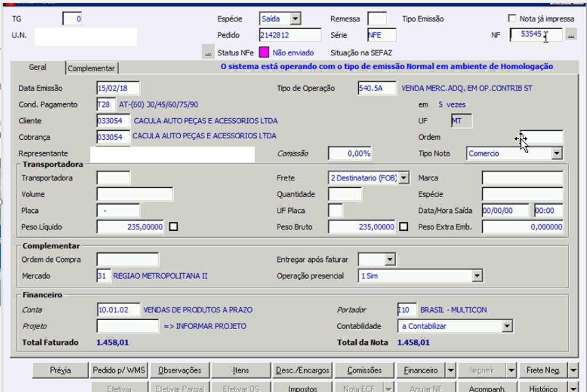Click the Peso Bruto field 235,00000
This screenshot has height=392, width=587.
(x=361, y=227)
